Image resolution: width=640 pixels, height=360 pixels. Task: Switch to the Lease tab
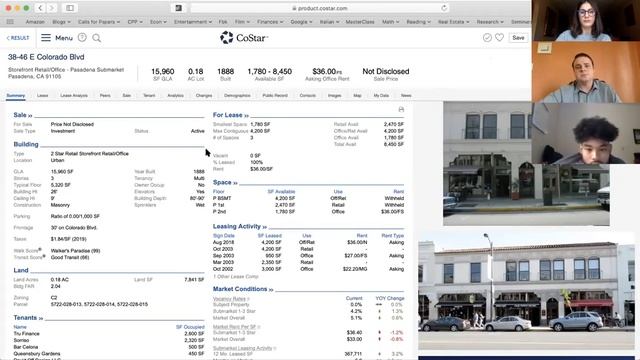click(x=42, y=95)
